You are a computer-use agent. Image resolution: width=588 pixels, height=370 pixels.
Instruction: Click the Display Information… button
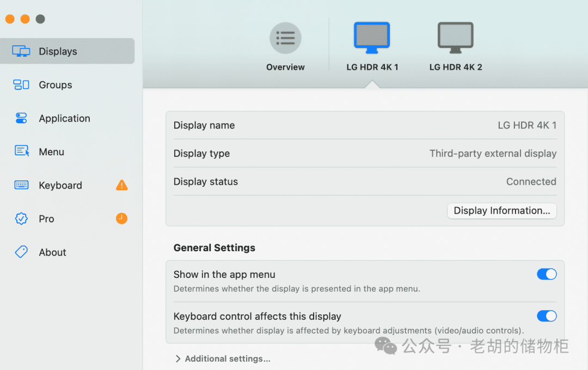(502, 211)
